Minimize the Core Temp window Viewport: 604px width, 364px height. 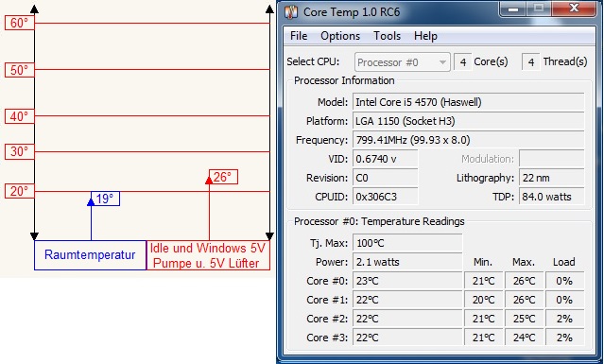click(512, 9)
